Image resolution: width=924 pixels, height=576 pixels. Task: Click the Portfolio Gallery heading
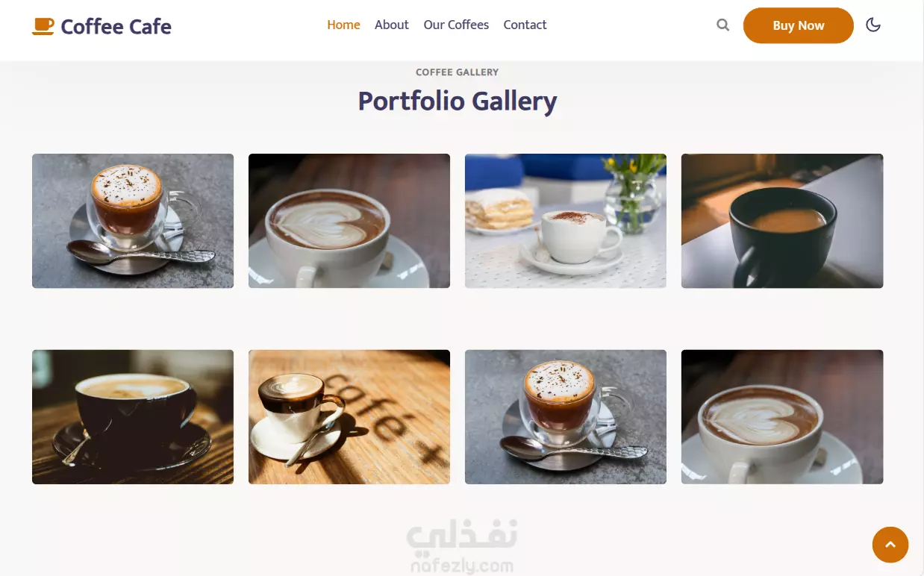pos(458,101)
